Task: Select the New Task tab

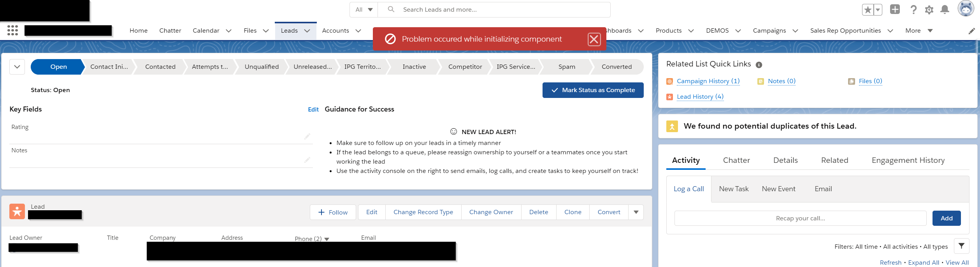Action: pyautogui.click(x=734, y=189)
